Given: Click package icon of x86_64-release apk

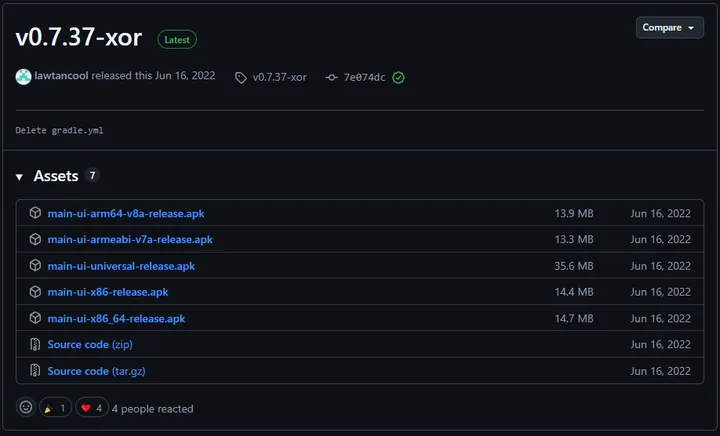Looking at the screenshot, I should [35, 318].
